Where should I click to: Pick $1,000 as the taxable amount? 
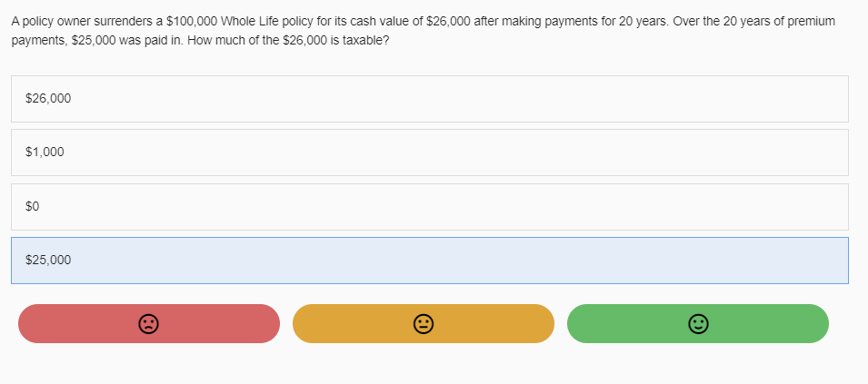point(429,153)
